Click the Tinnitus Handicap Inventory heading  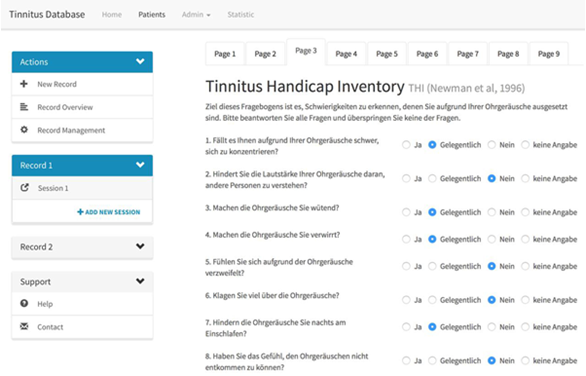(x=305, y=86)
